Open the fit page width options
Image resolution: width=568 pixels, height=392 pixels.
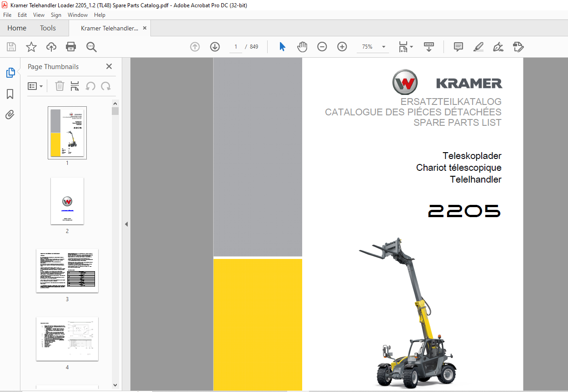click(405, 47)
